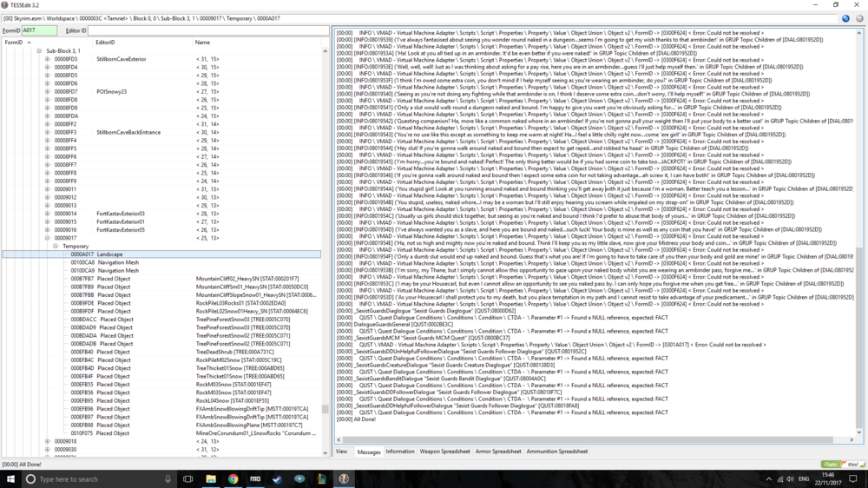Open the volume tray icon
The height and width of the screenshot is (488, 868).
[x=791, y=479]
